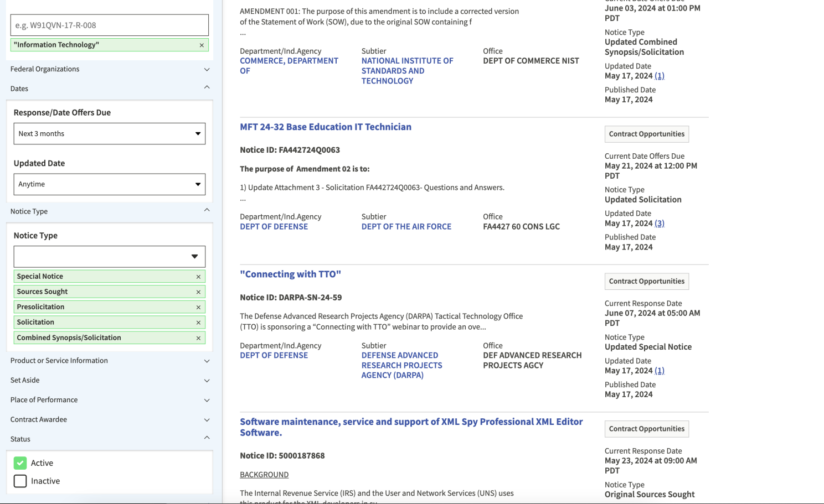Select Notice ID FA442724Q0063 text
Image resolution: width=824 pixels, height=504 pixels.
point(290,150)
